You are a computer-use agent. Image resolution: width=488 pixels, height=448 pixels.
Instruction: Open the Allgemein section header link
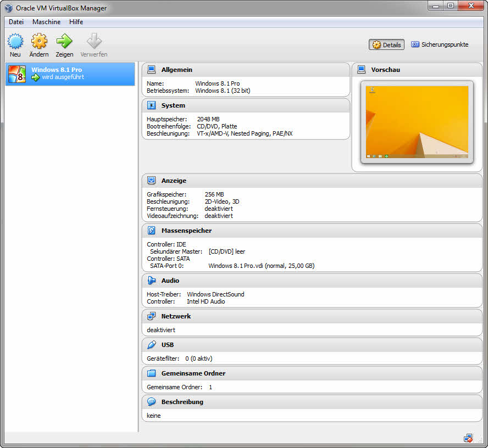[177, 70]
